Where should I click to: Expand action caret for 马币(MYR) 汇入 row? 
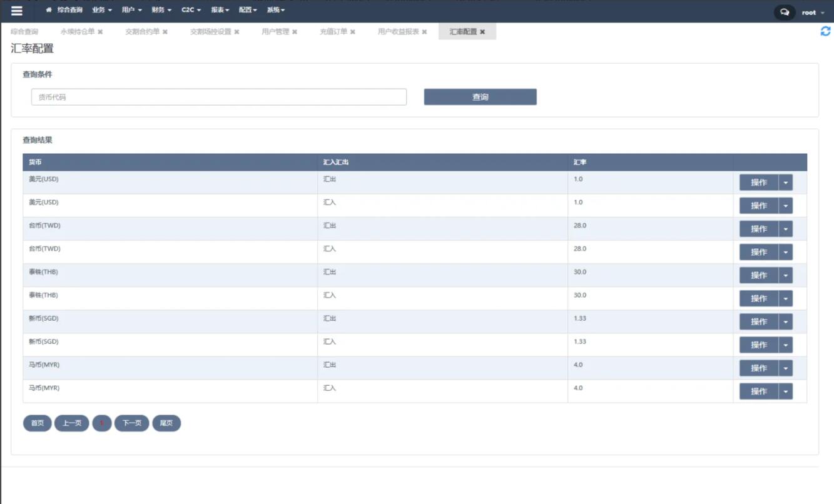786,391
